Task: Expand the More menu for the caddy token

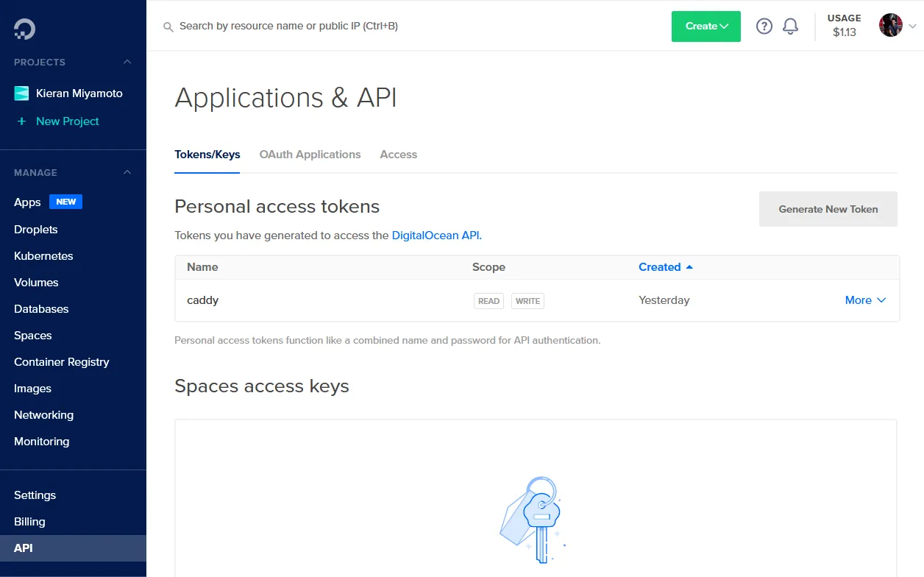Action: (x=865, y=300)
